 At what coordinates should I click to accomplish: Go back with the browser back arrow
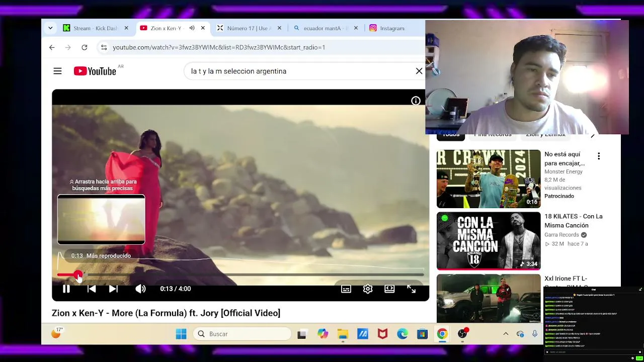coord(52,47)
